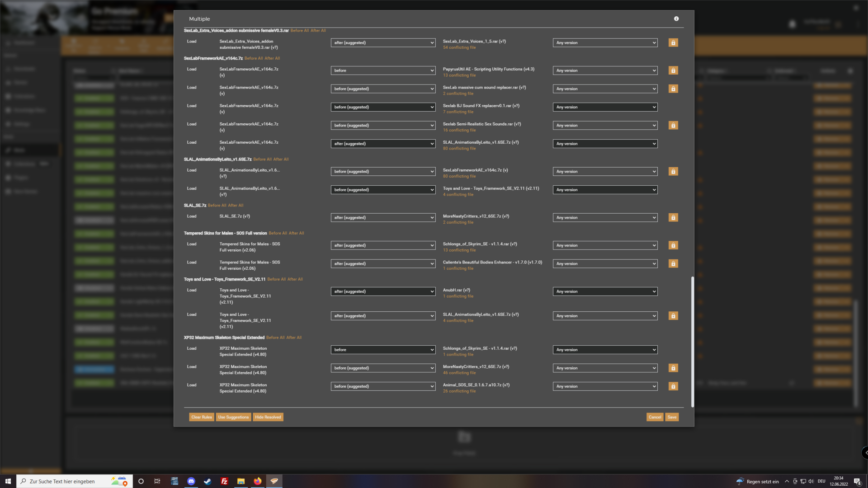Click Before All for SexLabFrameworkAE_v164c.7z group
This screenshot has width=868, height=488.
[x=254, y=58]
